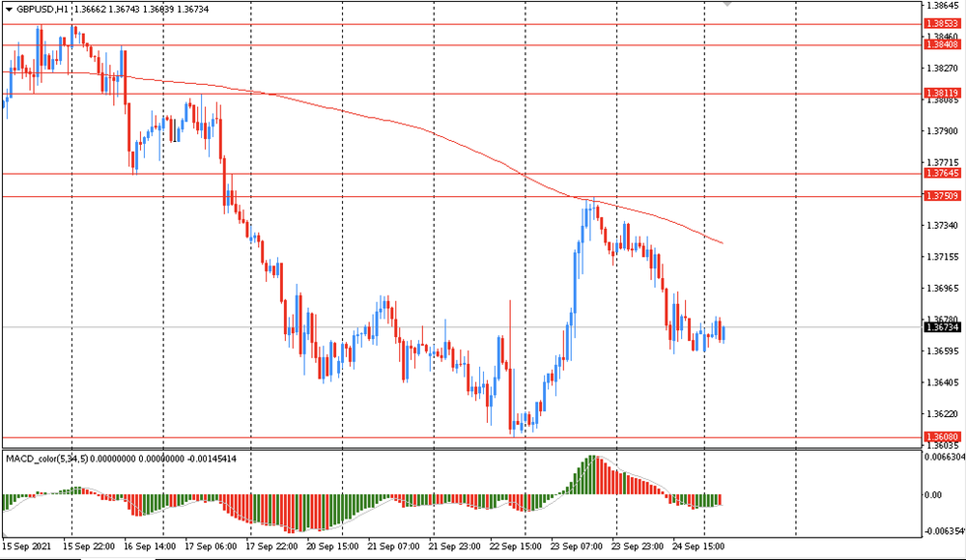
Task: Click the 16 Sep 14:00 time label
Action: [x=150, y=546]
